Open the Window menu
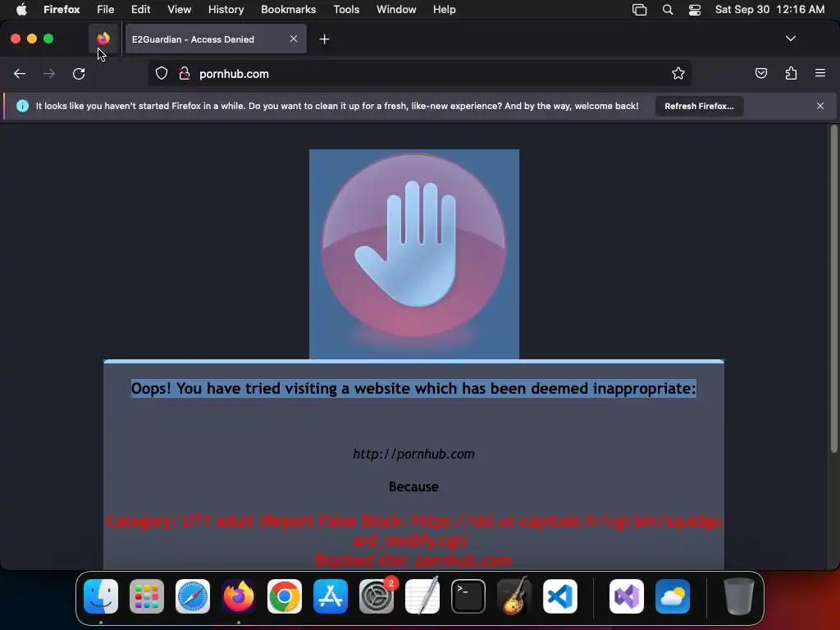This screenshot has width=840, height=630. point(396,9)
